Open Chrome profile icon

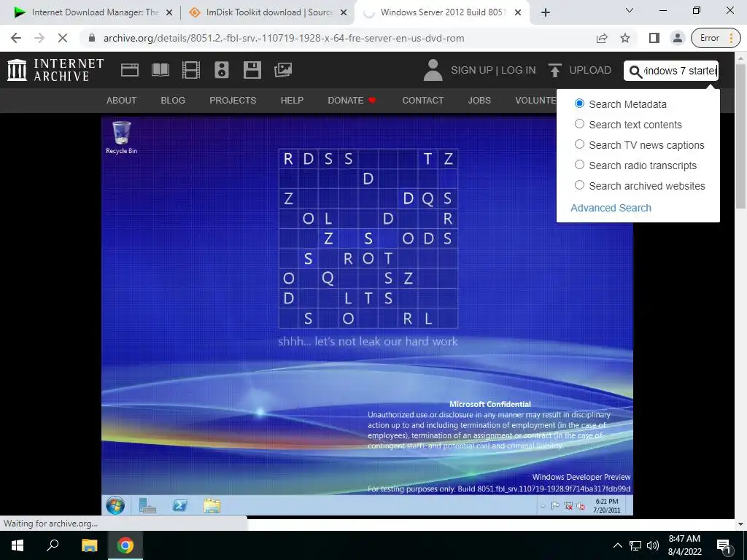click(x=677, y=38)
